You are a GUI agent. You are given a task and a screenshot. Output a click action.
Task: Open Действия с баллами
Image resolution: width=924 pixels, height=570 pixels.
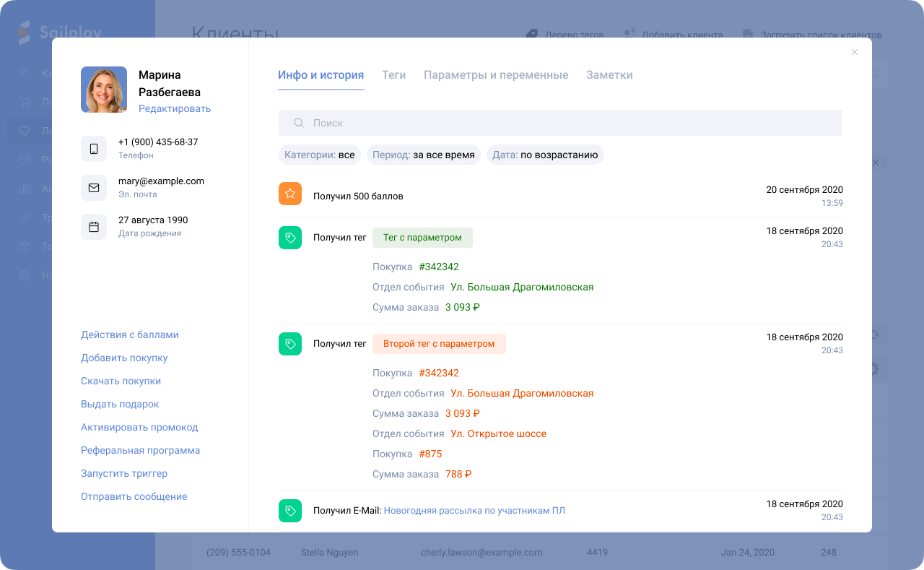coord(130,335)
